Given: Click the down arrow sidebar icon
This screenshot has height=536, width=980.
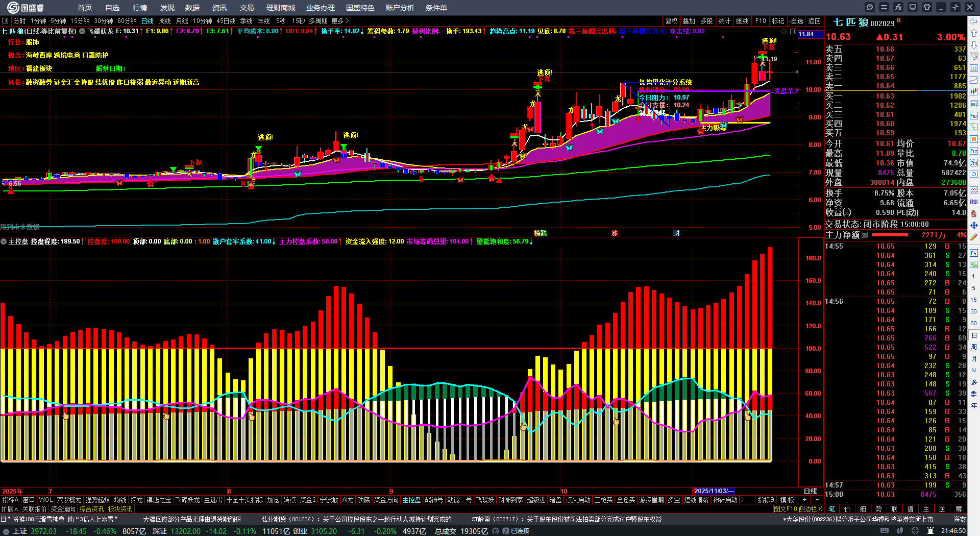Looking at the screenshot, I should [x=974, y=45].
